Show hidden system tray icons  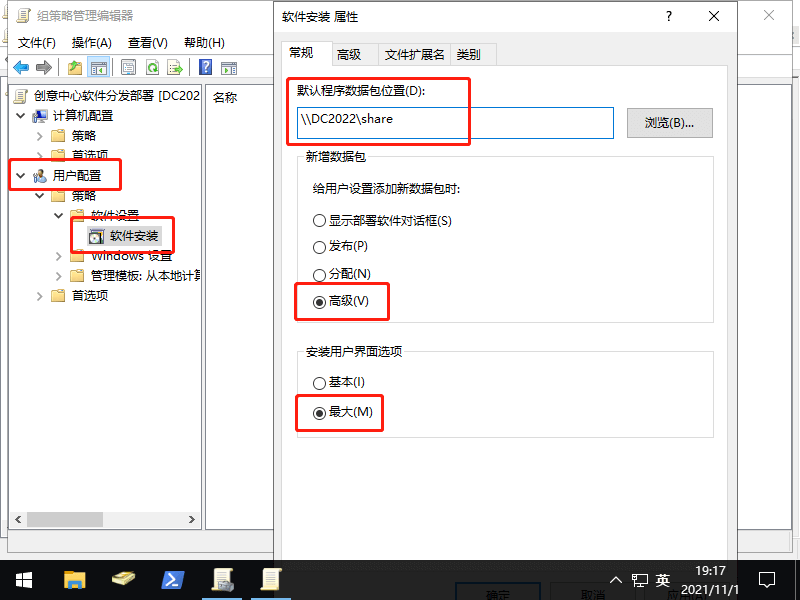coord(616,580)
